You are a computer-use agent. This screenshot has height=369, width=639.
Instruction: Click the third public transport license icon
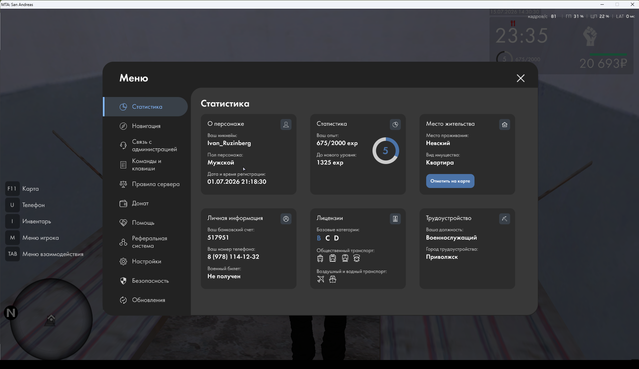[x=345, y=258]
